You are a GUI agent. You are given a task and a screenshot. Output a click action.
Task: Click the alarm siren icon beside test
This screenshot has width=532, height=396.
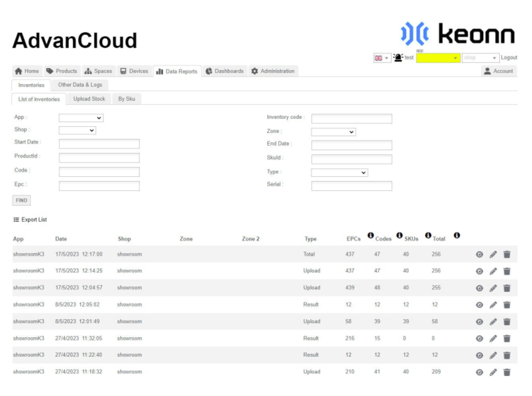398,57
